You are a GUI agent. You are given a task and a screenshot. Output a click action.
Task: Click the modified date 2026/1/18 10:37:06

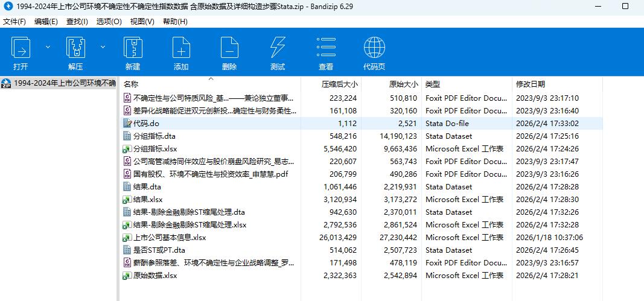point(549,238)
